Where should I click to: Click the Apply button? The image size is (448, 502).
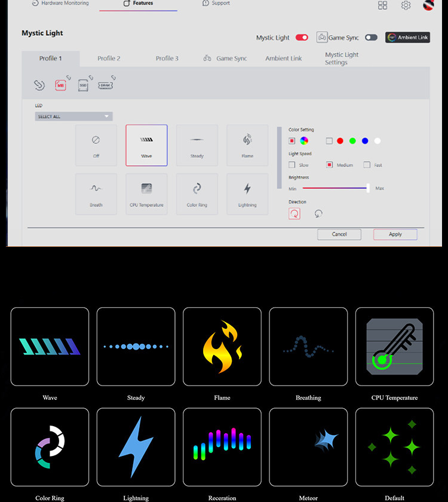coord(395,234)
